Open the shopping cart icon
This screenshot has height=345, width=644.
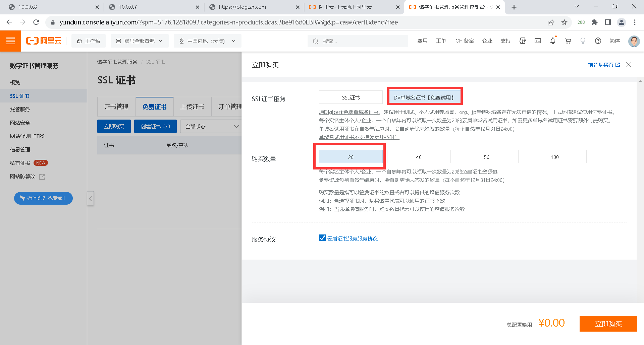point(568,41)
